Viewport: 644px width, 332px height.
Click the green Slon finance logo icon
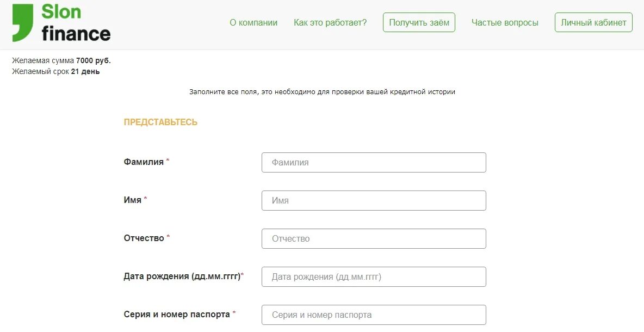pos(23,23)
